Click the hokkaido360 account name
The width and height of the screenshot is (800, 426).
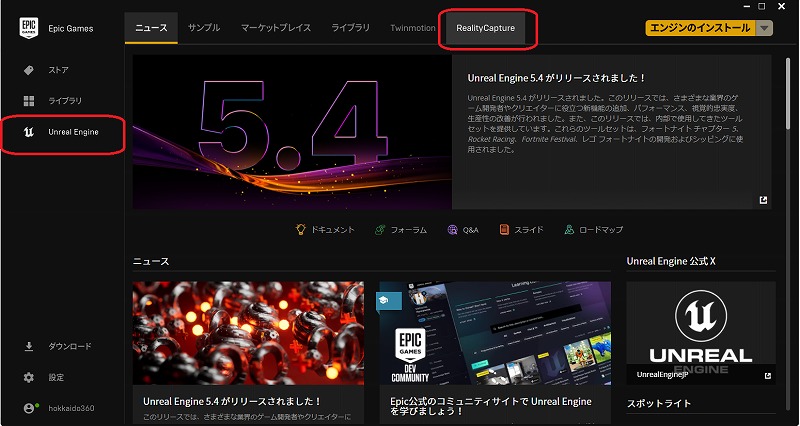coord(71,408)
